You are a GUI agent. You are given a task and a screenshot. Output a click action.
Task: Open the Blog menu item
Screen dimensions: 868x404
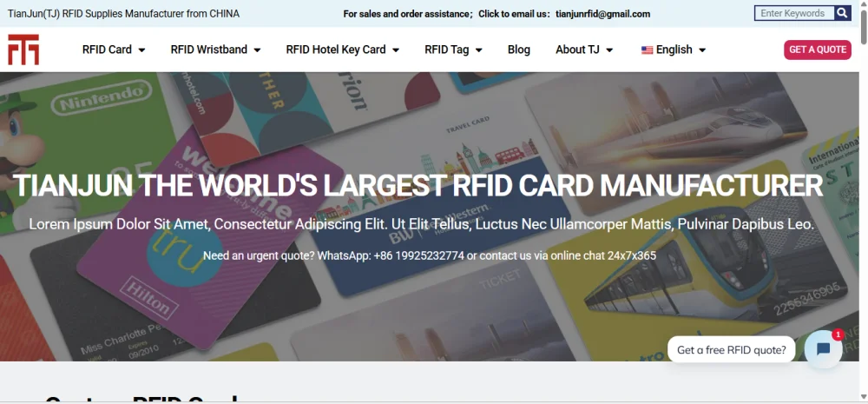[x=519, y=50]
